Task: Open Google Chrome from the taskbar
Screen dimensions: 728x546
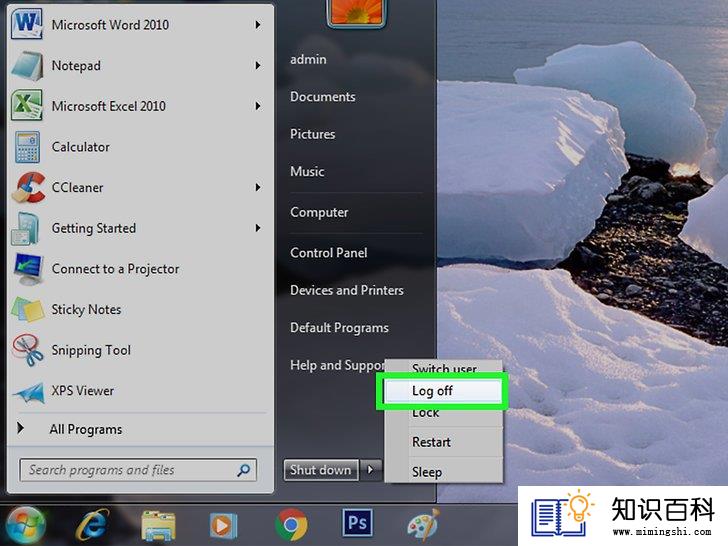Action: tap(291, 525)
